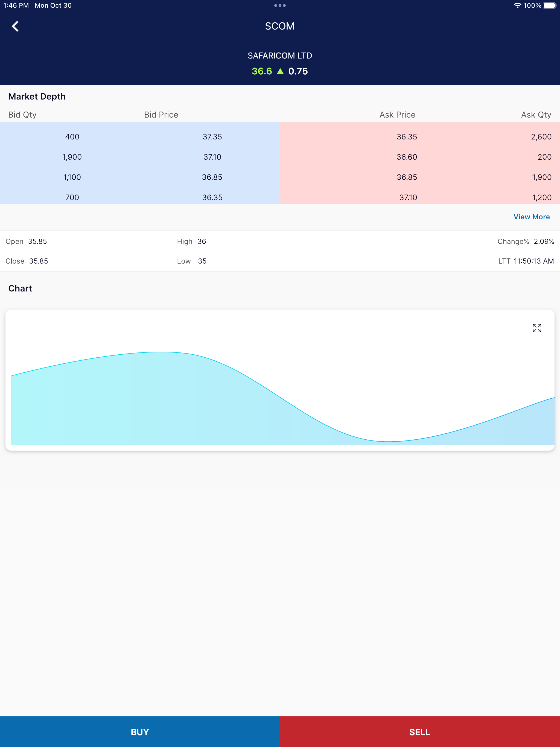Tap the three-dot multitasking indicator
This screenshot has height=747, width=560.
[x=280, y=5]
